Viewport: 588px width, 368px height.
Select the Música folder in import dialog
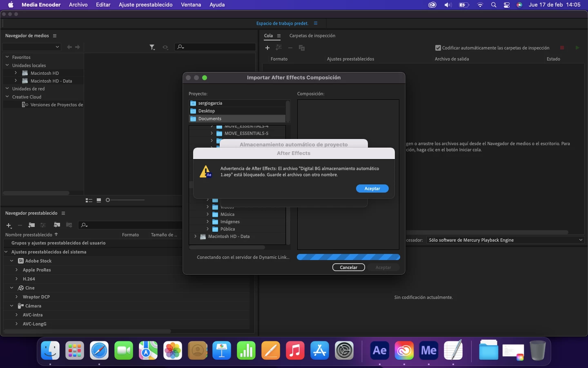pos(227,214)
